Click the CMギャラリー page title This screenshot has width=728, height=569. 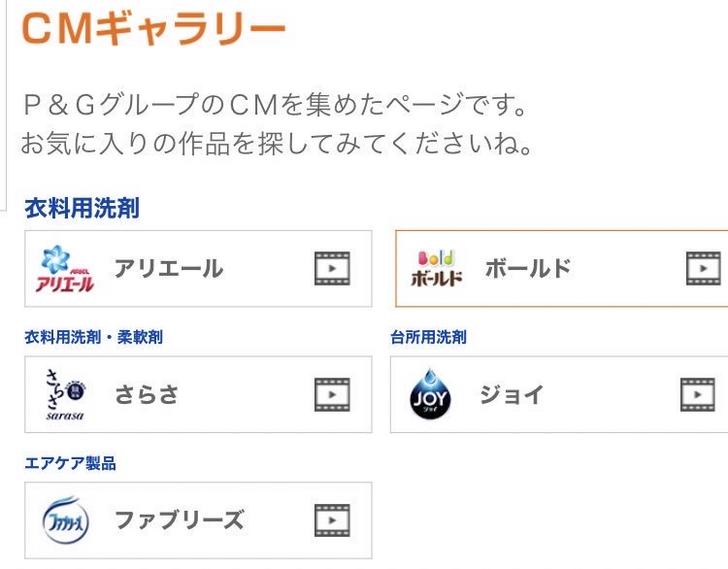153,29
